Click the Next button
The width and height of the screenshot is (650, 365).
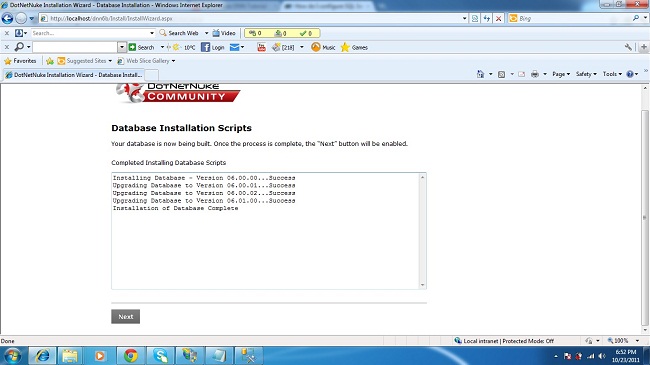[x=125, y=316]
